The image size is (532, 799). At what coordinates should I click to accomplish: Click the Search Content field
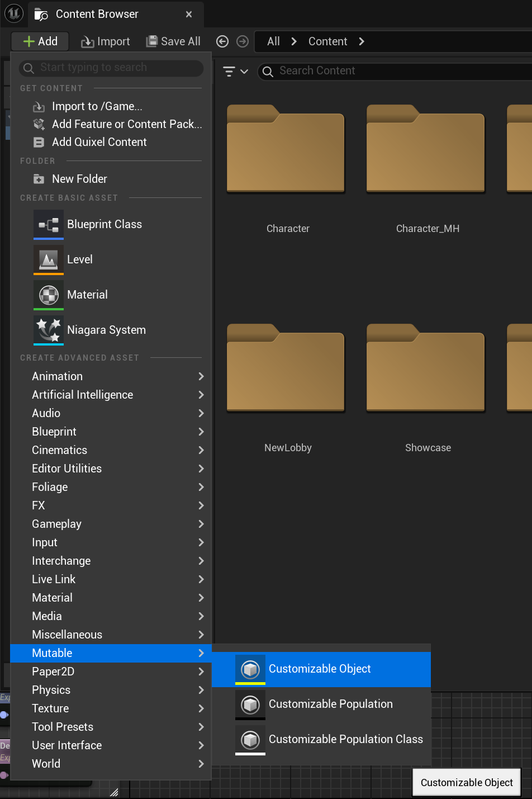[x=395, y=71]
